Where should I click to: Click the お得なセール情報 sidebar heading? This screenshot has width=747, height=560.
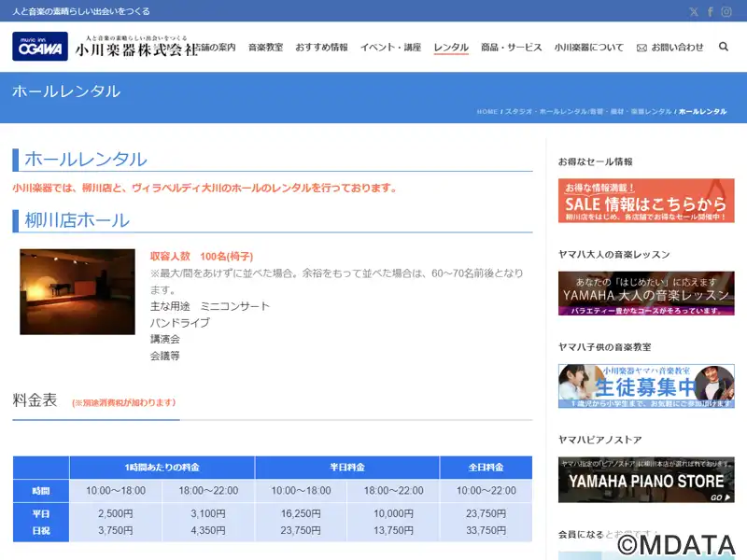click(596, 161)
